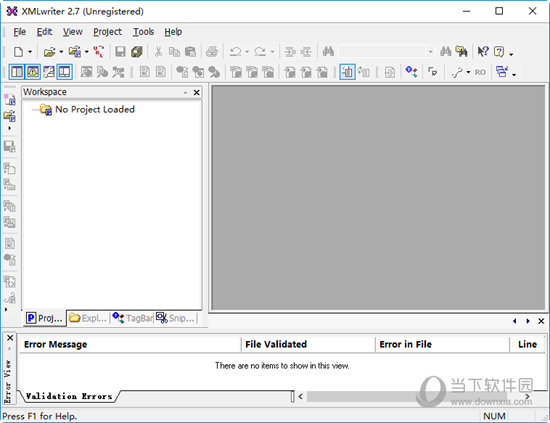Screen dimensions: 550x423
Task: Open the wrench tool dropdown arrow
Action: point(468,72)
